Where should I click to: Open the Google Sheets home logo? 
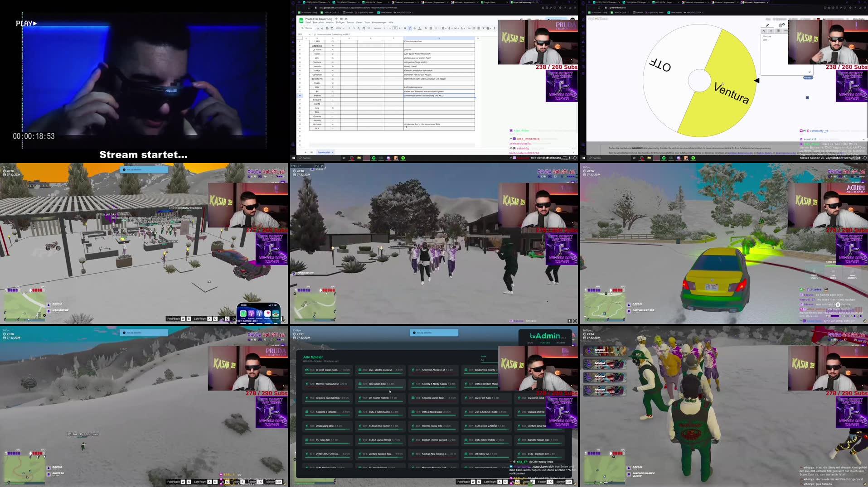pos(301,20)
